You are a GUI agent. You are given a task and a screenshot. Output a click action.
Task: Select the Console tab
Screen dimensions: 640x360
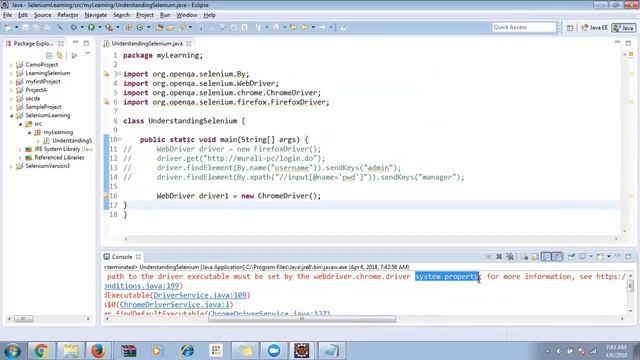[x=122, y=257]
